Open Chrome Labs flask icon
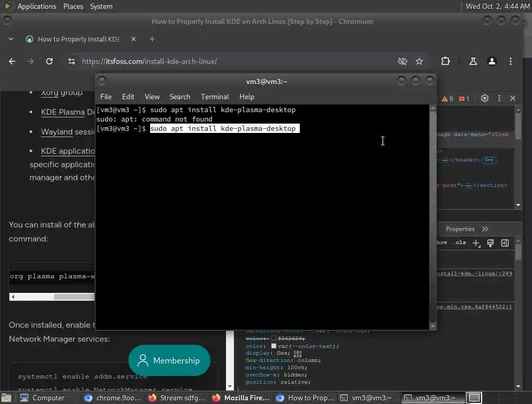Image resolution: width=532 pixels, height=404 pixels. (x=473, y=61)
